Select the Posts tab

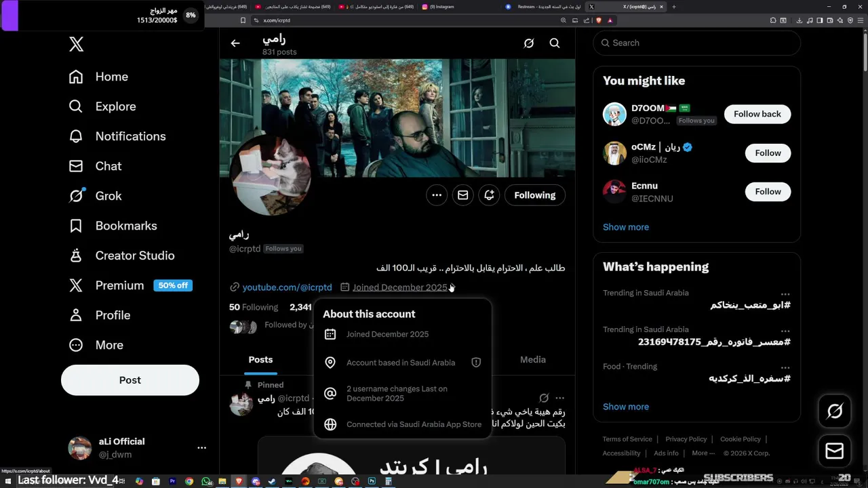[260, 360]
